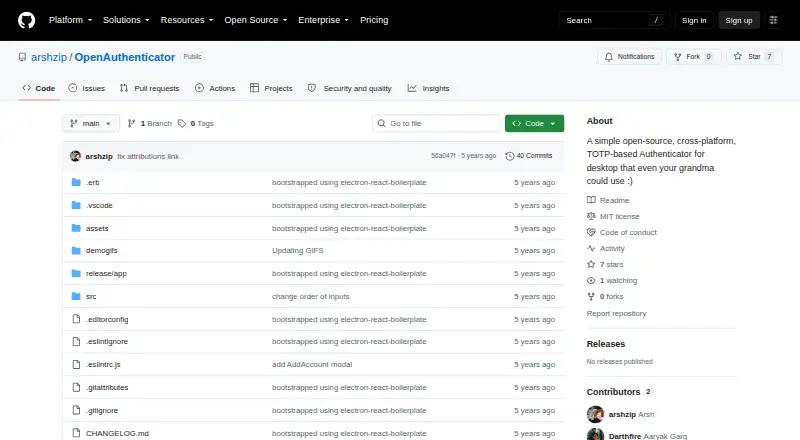This screenshot has width=800, height=440.
Task: Click the tag icon next to 0 Tags
Action: click(182, 124)
